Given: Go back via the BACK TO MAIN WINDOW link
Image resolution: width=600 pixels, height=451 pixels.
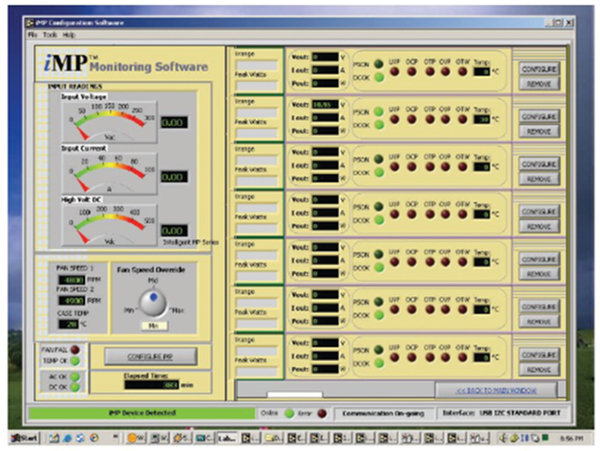Looking at the screenshot, I should pyautogui.click(x=489, y=390).
